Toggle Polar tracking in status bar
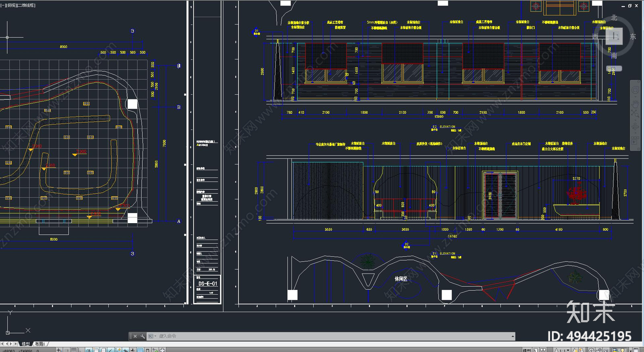The image size is (644, 352). click(x=89, y=350)
